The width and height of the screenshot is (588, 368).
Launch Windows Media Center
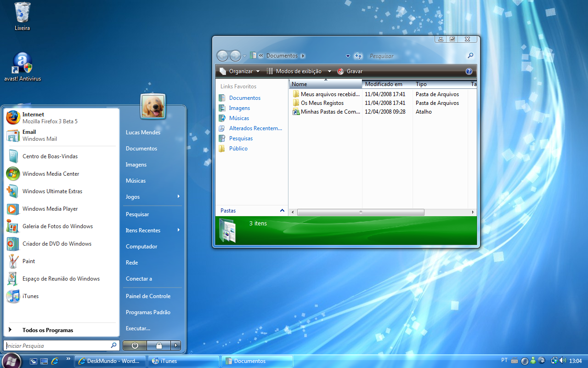[61, 174]
